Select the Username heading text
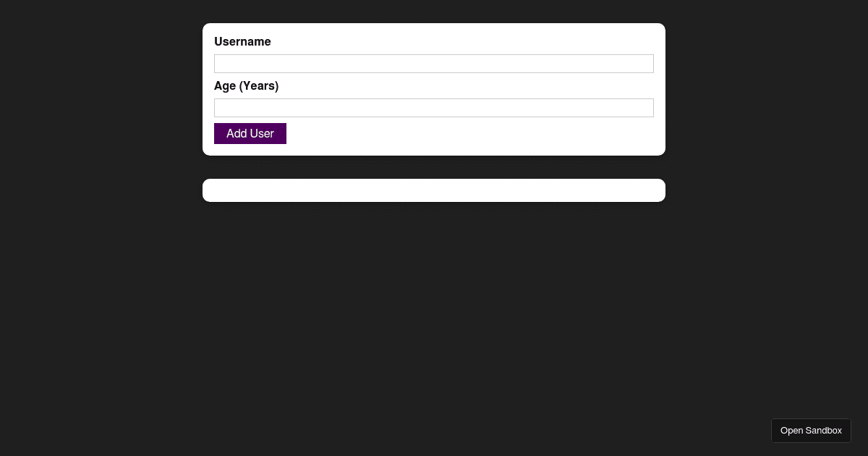Image resolution: width=868 pixels, height=456 pixels. click(242, 41)
